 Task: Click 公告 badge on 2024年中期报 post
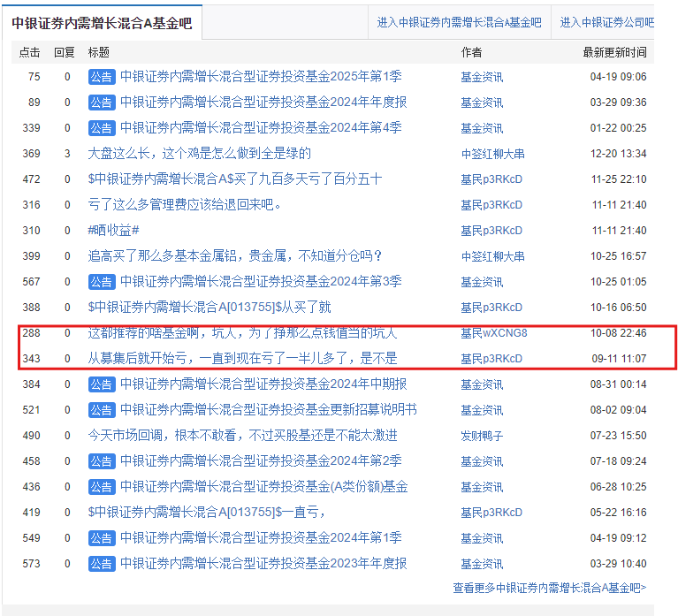point(102,384)
